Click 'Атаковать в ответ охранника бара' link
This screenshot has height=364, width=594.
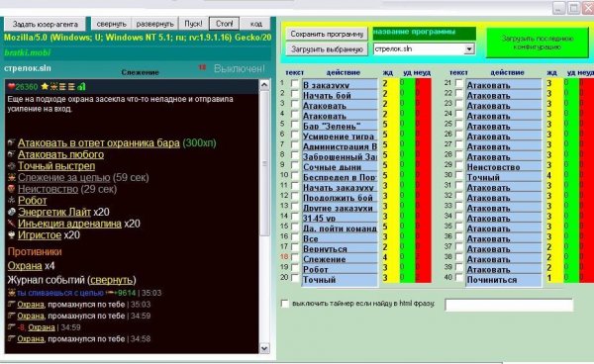click(98, 143)
